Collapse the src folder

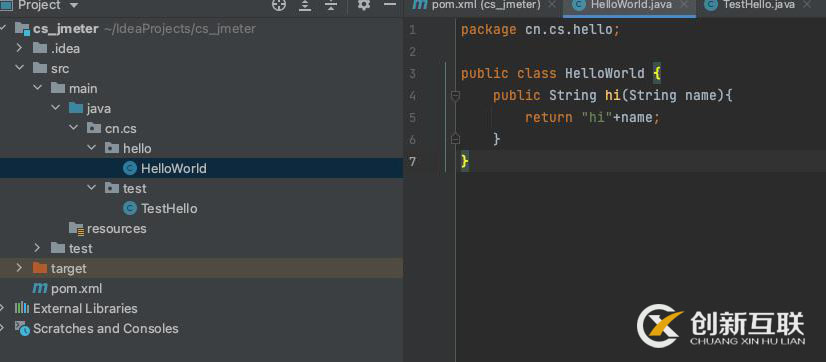pos(19,68)
